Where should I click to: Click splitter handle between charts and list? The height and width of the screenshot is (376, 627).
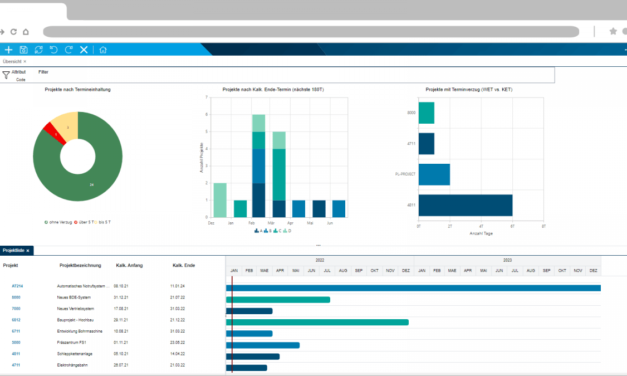(x=318, y=245)
